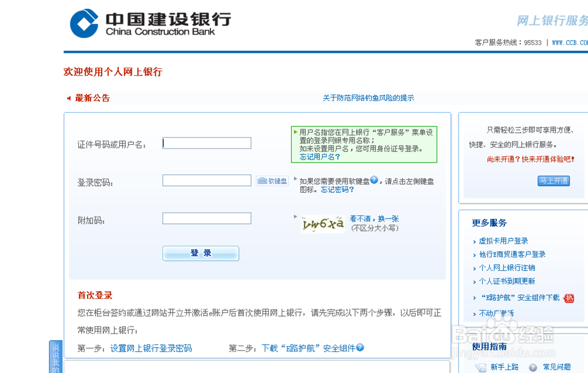The width and height of the screenshot is (588, 373).
Task: Click 下载"E路护航"安全组件 step two link
Action: pyautogui.click(x=308, y=348)
